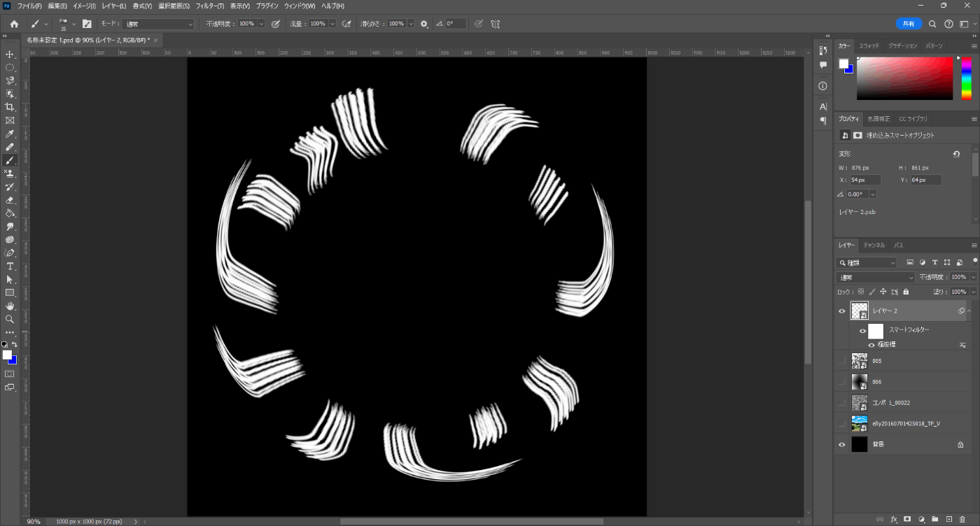Click the 共有 share button
The width and height of the screenshot is (980, 526).
tap(909, 24)
